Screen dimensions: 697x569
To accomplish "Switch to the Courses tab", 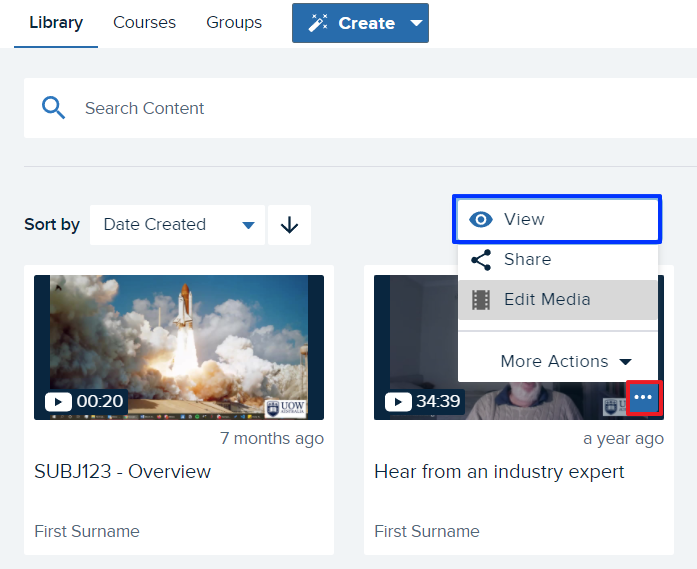I will tap(144, 23).
